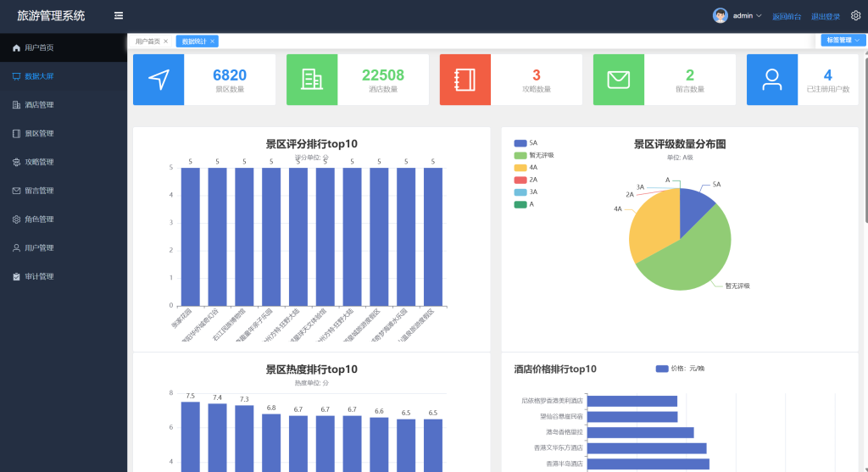868x472 pixels.
Task: Click the home icon beside 用户首页
Action: pyautogui.click(x=16, y=47)
